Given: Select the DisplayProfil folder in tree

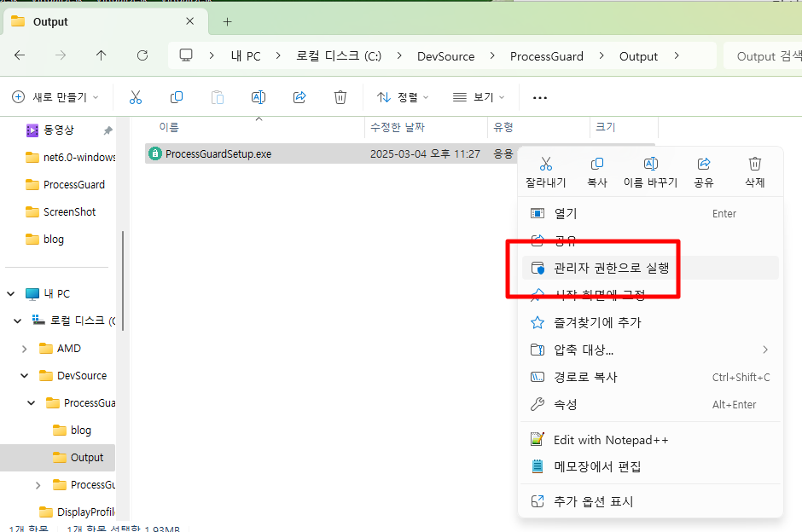Looking at the screenshot, I should point(77,512).
